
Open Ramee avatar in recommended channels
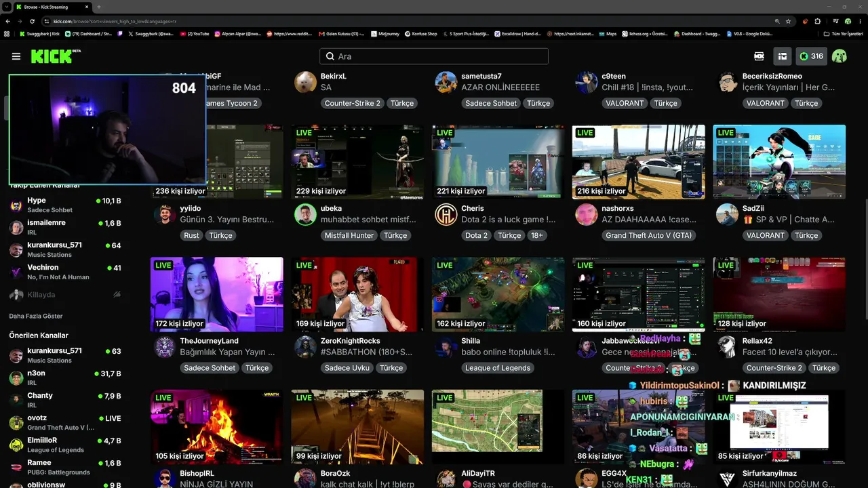(16, 468)
